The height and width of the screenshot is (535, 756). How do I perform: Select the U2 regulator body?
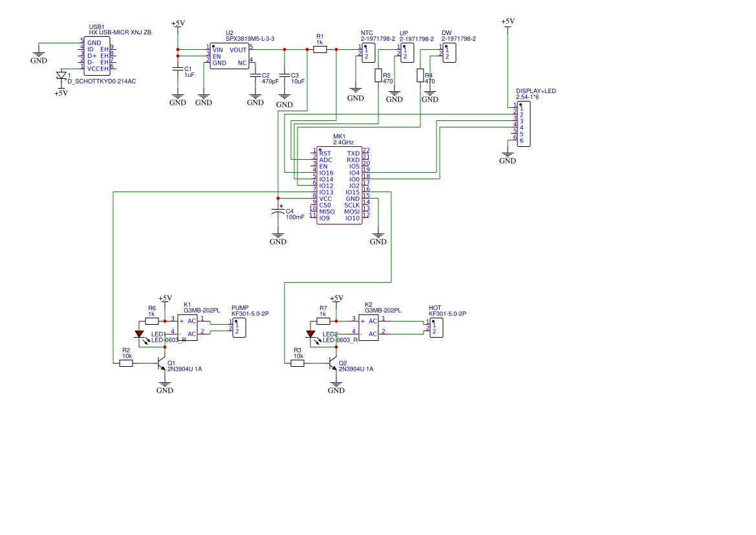230,56
